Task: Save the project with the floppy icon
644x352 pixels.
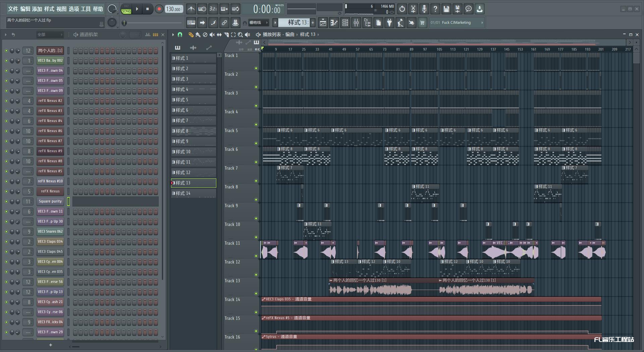Action: tap(446, 9)
